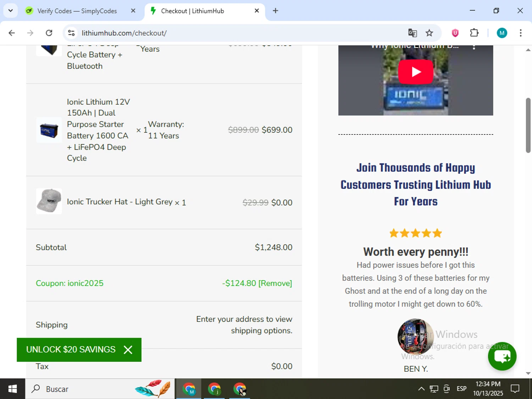Screen dimensions: 532x399
Task: Open the green live chat bubble
Action: 502,356
